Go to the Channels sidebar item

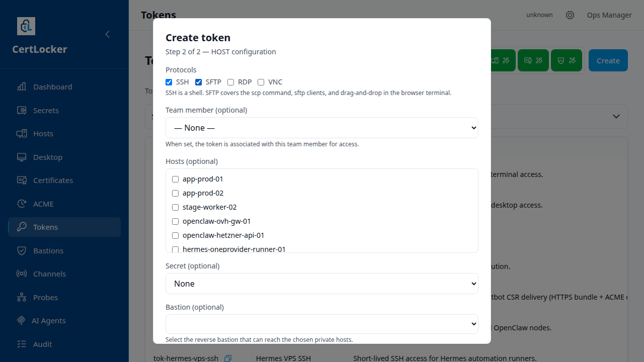pos(64,274)
